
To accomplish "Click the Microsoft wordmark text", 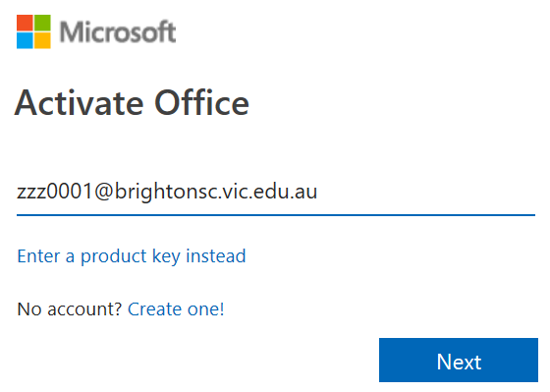I will click(x=118, y=32).
